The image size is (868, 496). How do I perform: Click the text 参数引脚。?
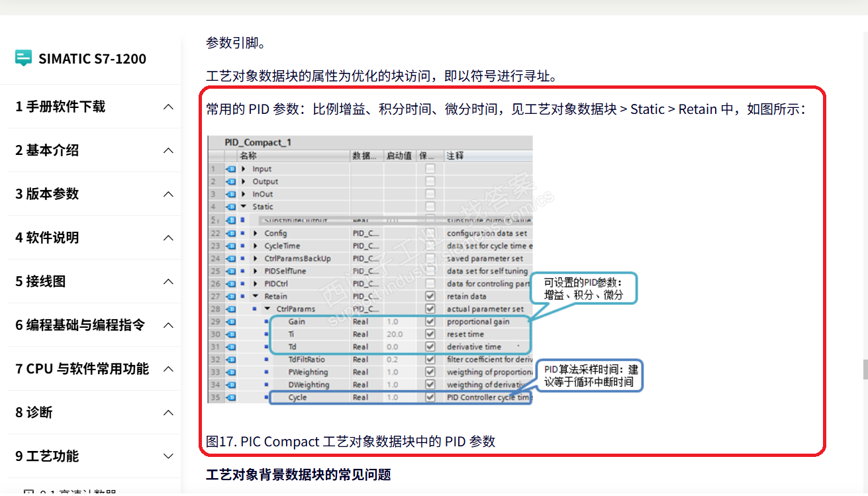(236, 43)
